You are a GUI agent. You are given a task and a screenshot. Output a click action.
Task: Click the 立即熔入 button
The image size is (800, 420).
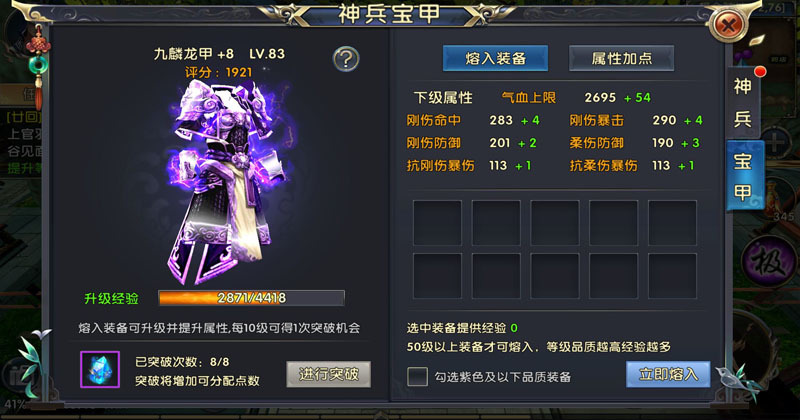668,374
